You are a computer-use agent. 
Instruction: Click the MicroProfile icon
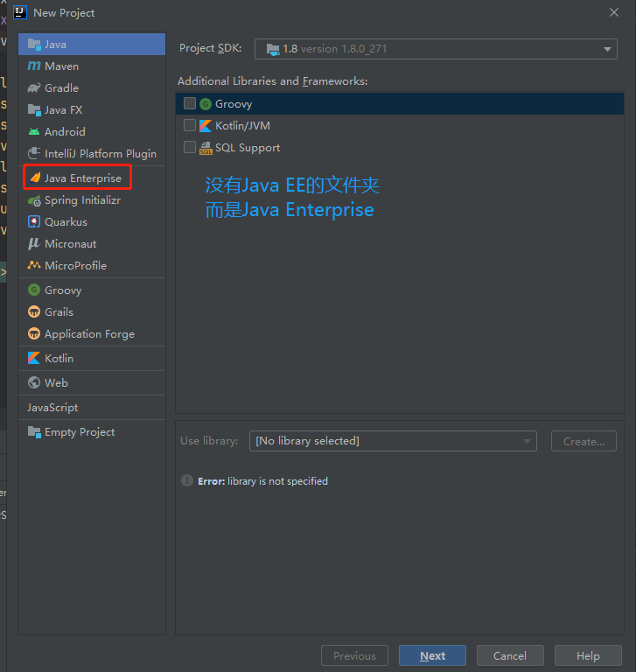pyautogui.click(x=34, y=265)
